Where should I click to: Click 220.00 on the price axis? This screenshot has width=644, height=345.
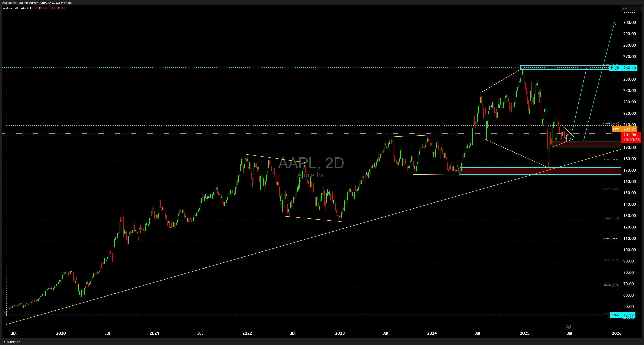[630, 113]
